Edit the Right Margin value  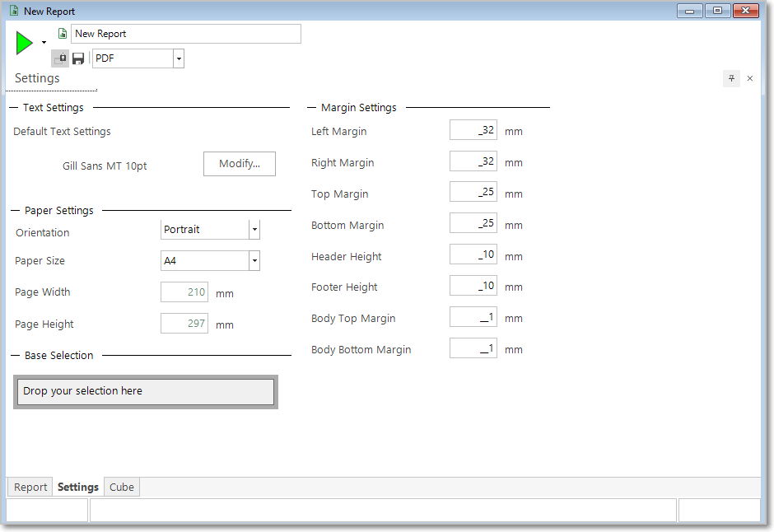[x=473, y=161]
